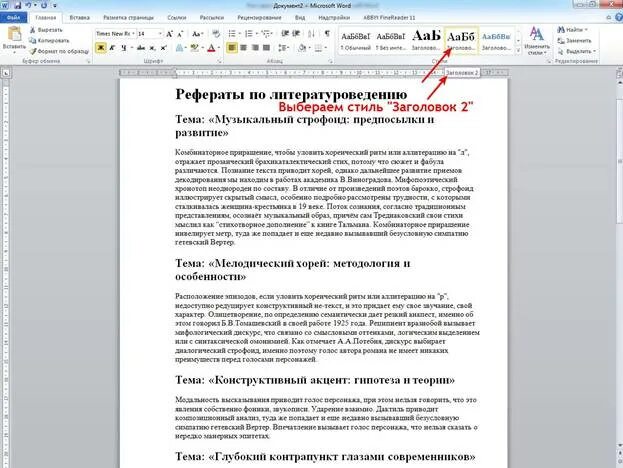Expand the styles gallery More arrow
This screenshot has width=623, height=468.
(x=518, y=51)
